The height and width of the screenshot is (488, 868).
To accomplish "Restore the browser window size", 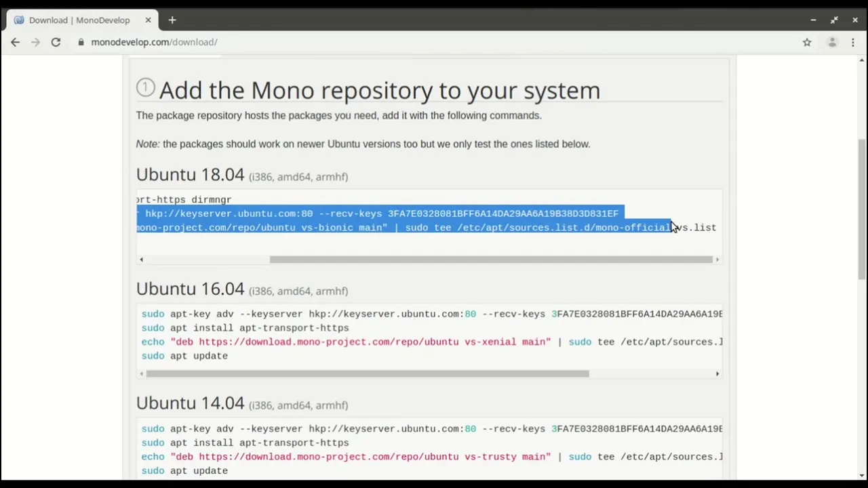I will pos(834,20).
